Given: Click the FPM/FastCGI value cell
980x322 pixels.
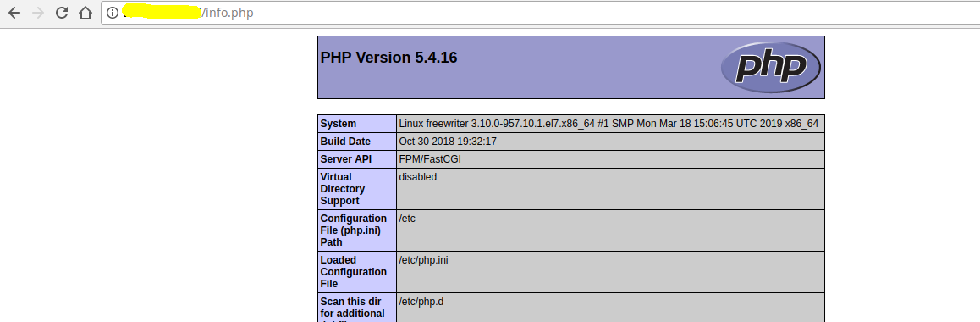Looking at the screenshot, I should (x=610, y=159).
